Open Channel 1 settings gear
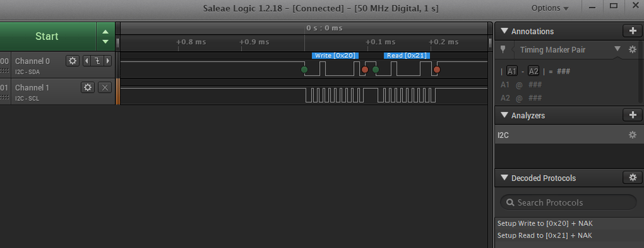 click(x=88, y=87)
